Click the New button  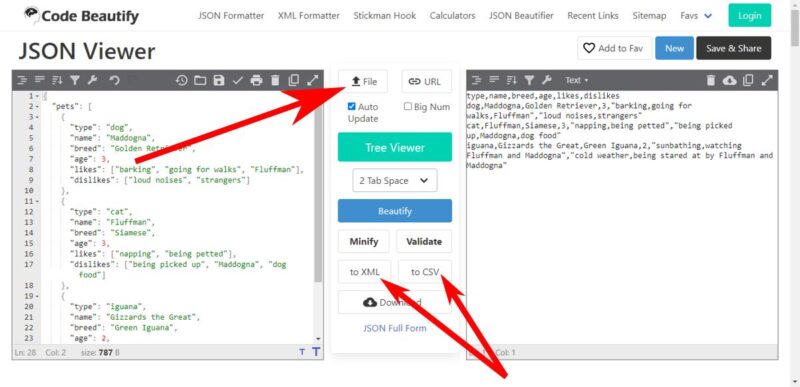pyautogui.click(x=674, y=48)
